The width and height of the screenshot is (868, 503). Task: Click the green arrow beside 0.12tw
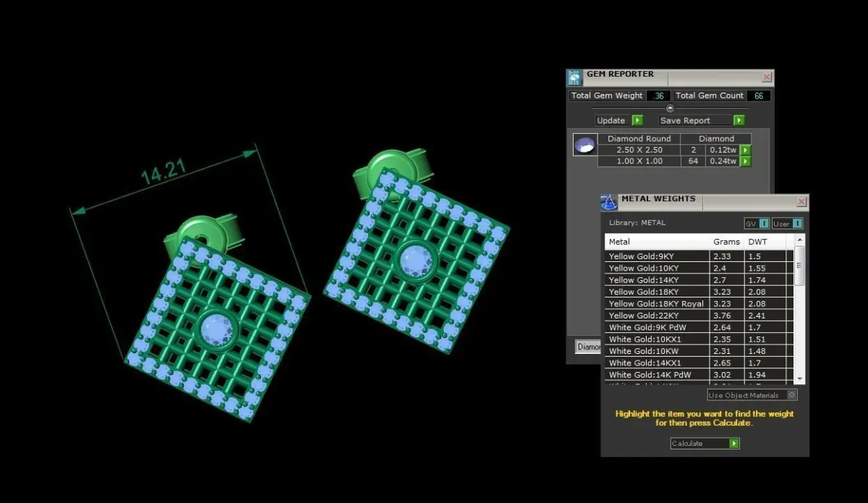[746, 150]
